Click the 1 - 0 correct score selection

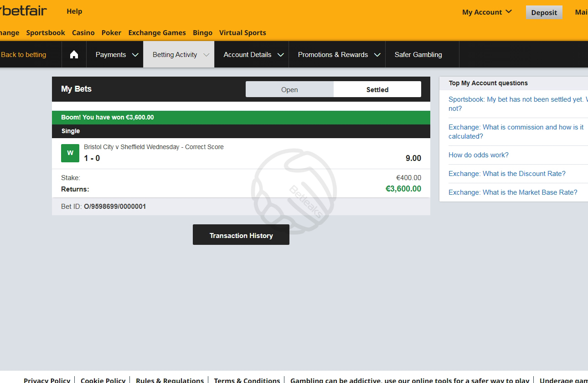(x=92, y=158)
